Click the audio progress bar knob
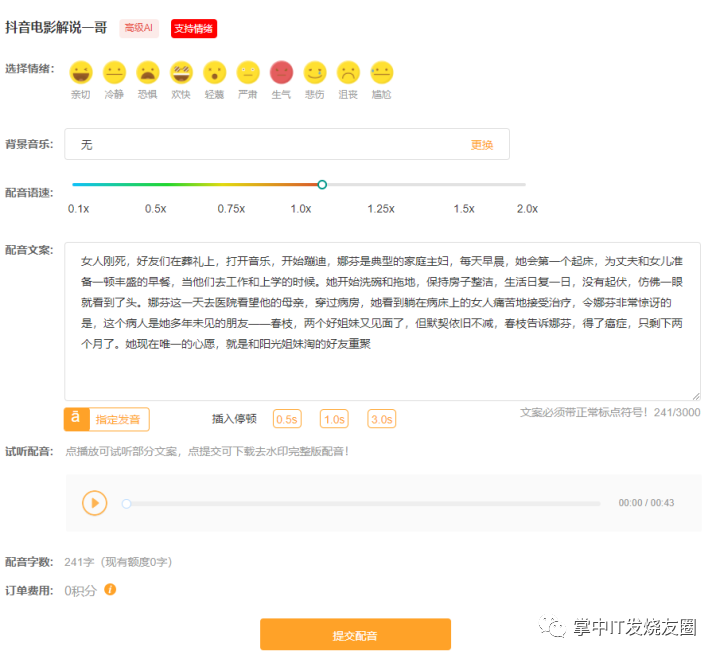 coord(126,504)
